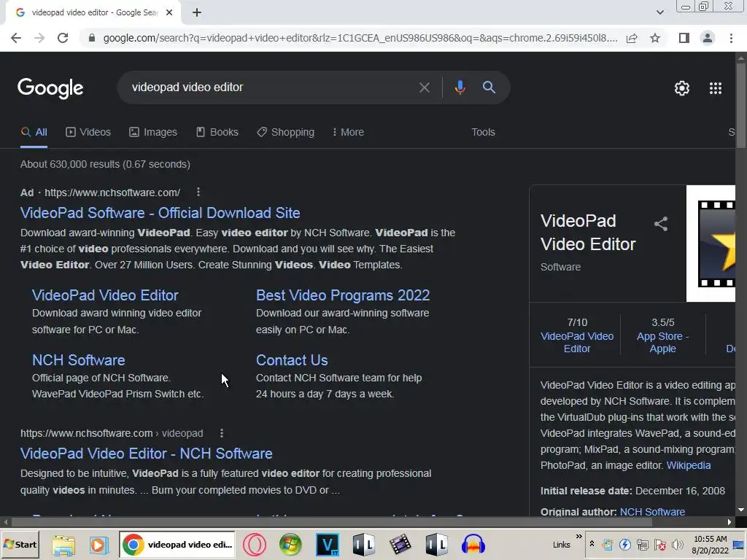Show hidden system tray icons
The image size is (747, 560).
tap(592, 544)
